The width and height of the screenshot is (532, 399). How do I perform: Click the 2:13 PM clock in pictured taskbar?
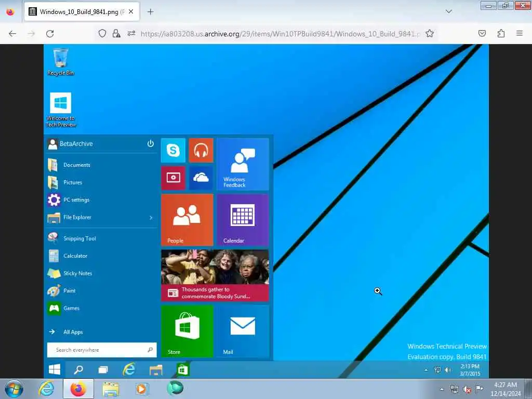point(470,370)
